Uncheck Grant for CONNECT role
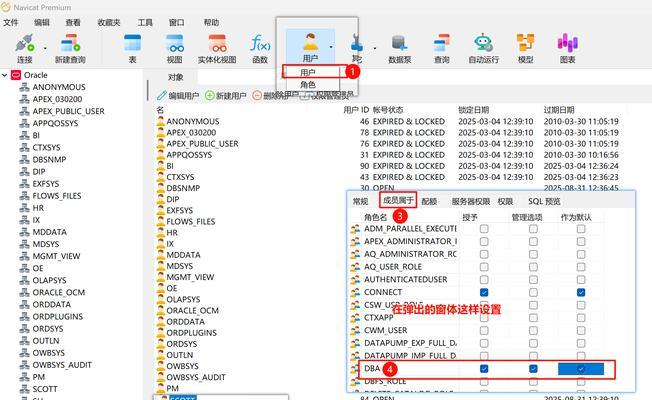This screenshot has width=652, height=400. coord(484,292)
